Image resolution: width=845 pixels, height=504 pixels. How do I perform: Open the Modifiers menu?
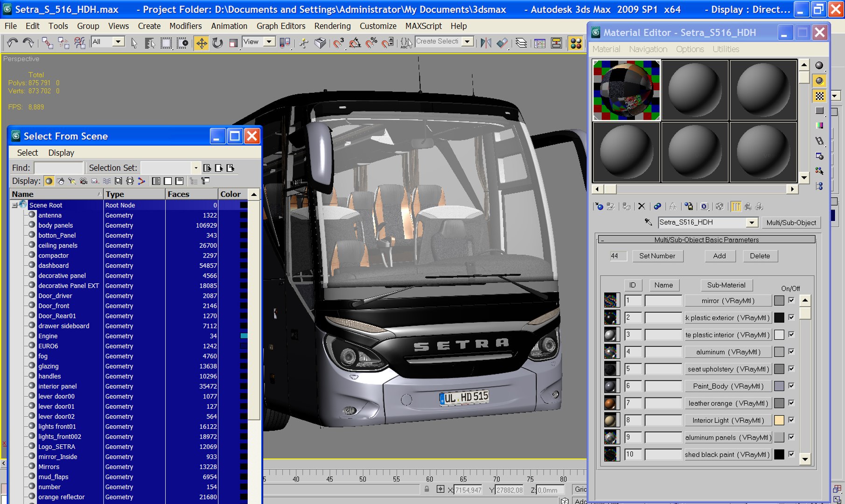pos(185,26)
